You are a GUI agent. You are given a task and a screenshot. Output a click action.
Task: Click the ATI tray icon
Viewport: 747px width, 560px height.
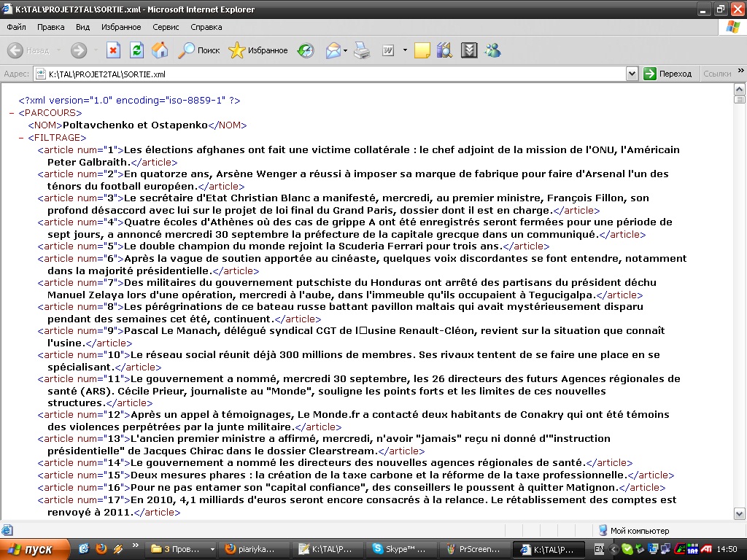706,550
